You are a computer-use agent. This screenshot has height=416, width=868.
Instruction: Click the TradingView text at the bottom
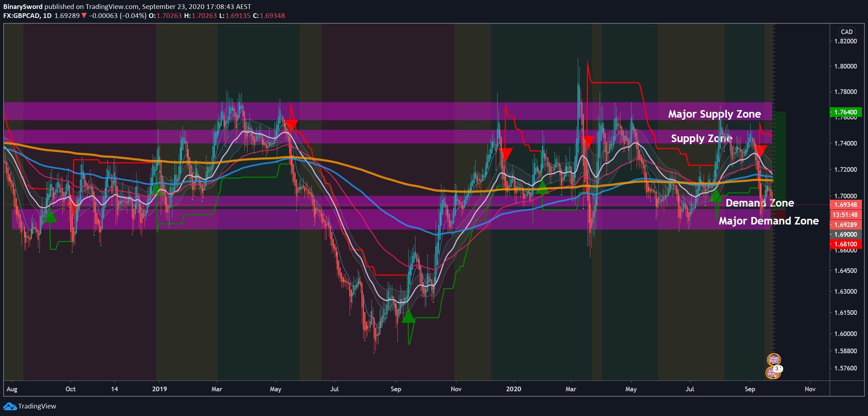(37, 406)
